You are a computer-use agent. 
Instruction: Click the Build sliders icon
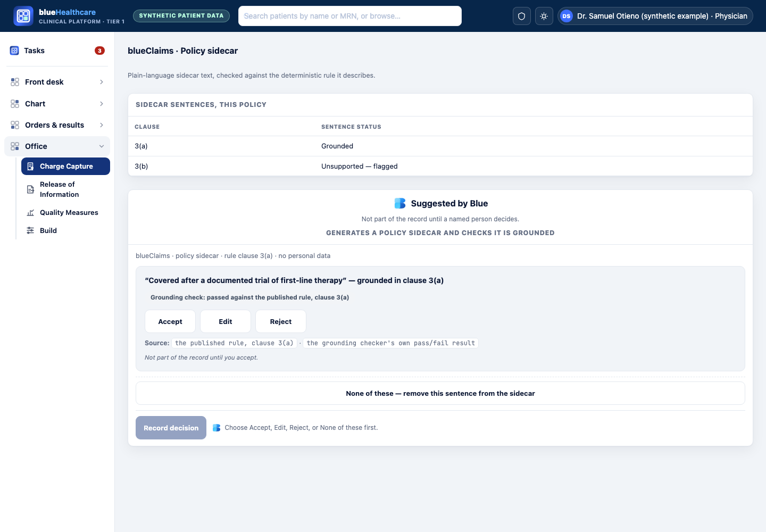(x=30, y=231)
